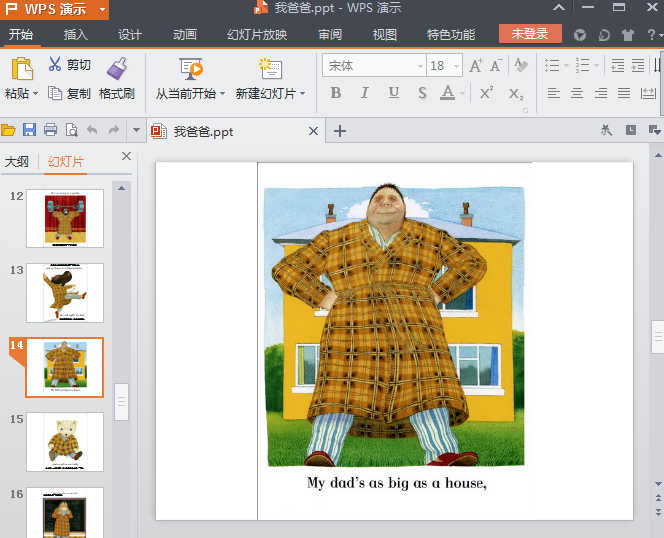Viewport: 664px width, 538px height.
Task: Open the font color A dropdown
Action: tap(462, 94)
